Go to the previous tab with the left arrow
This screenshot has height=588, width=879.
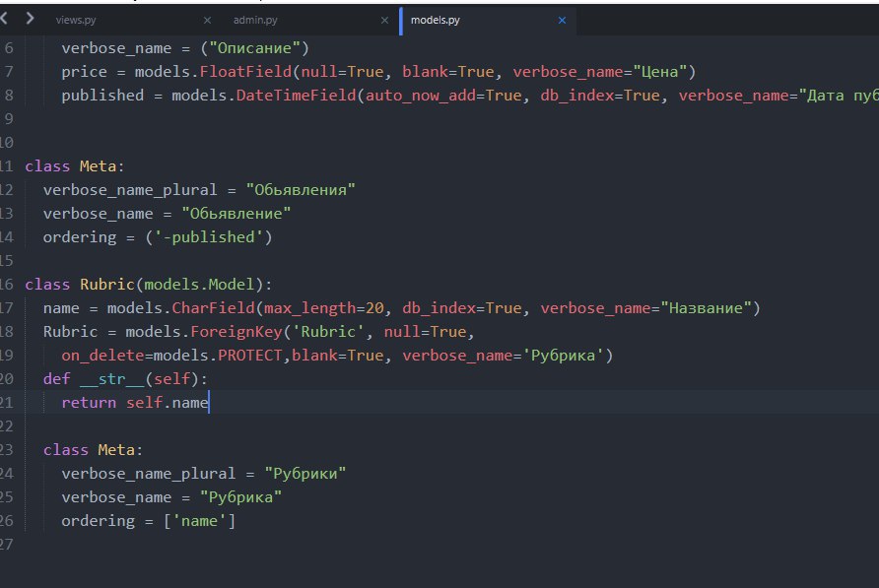pyautogui.click(x=4, y=19)
